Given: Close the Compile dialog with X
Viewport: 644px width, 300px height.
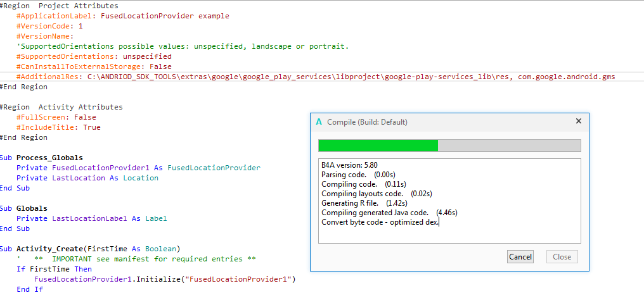Looking at the screenshot, I should pos(578,122).
